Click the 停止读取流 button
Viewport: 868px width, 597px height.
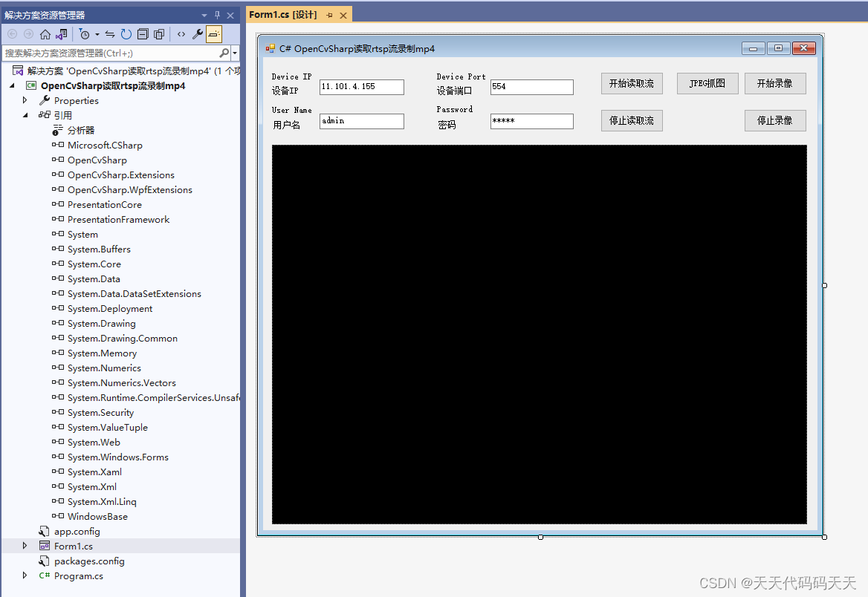click(x=632, y=120)
